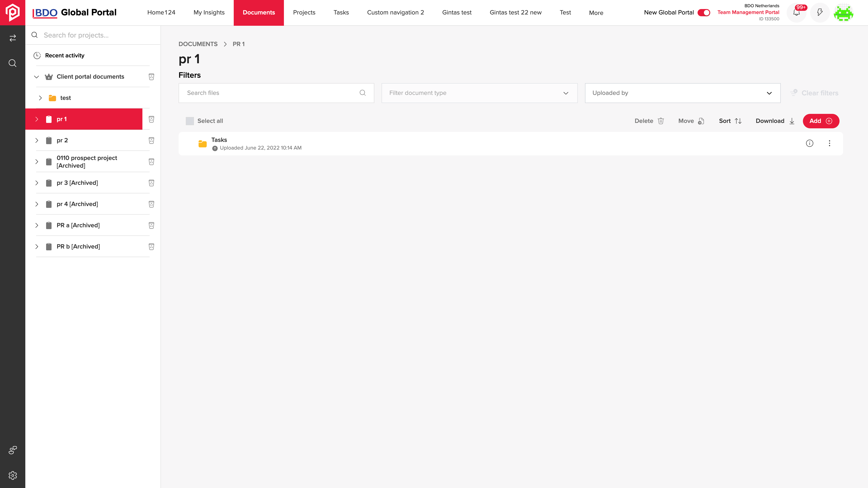Open the Documents tab
This screenshot has width=868, height=488.
click(x=259, y=12)
